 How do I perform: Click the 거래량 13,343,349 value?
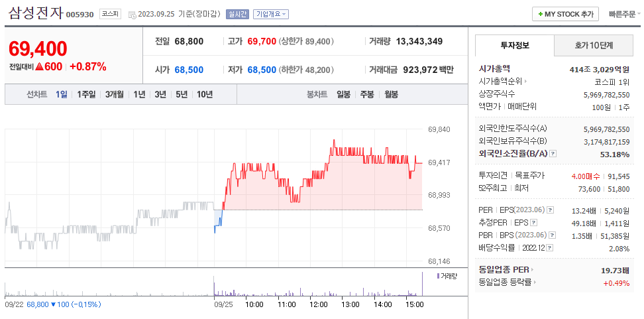419,41
